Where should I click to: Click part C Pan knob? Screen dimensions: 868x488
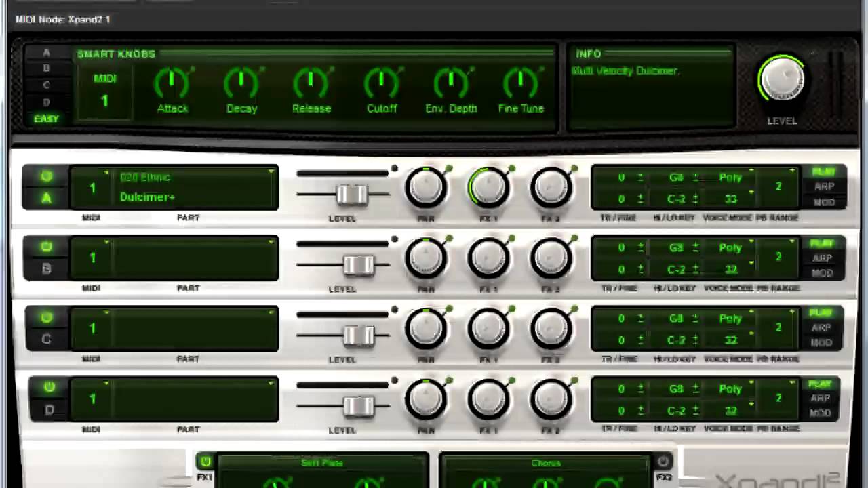426,329
